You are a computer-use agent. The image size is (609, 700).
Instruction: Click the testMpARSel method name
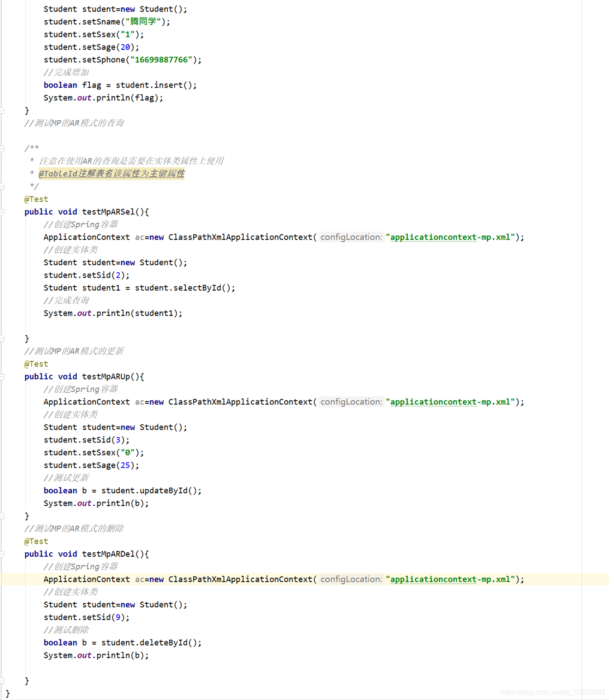[x=109, y=212]
